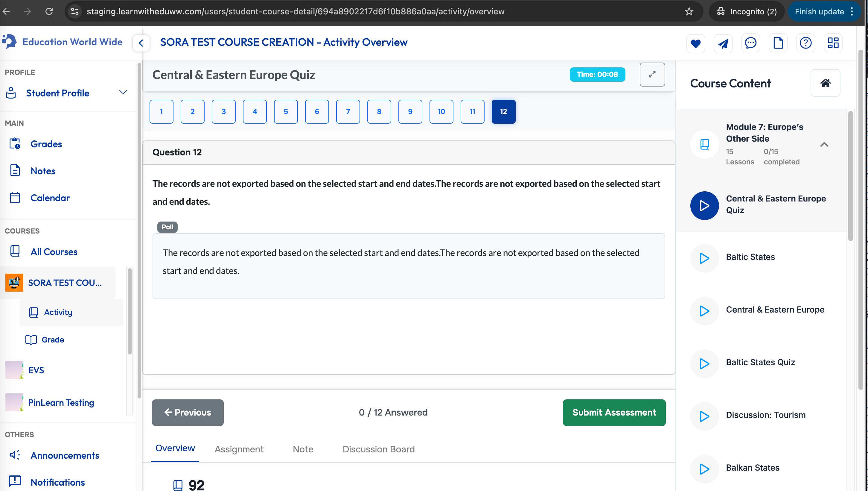Open the help question mark icon

pyautogui.click(x=806, y=43)
